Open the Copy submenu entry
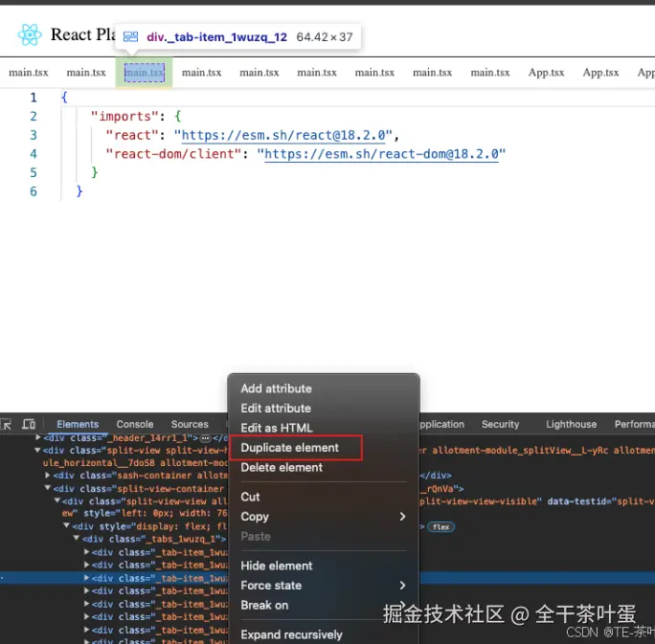Screen dimensions: 655x644 [x=324, y=517]
